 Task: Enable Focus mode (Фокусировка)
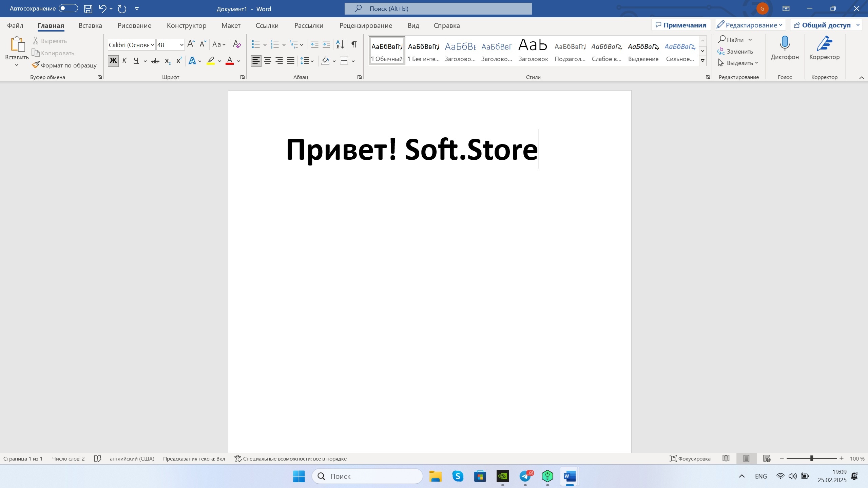point(690,458)
